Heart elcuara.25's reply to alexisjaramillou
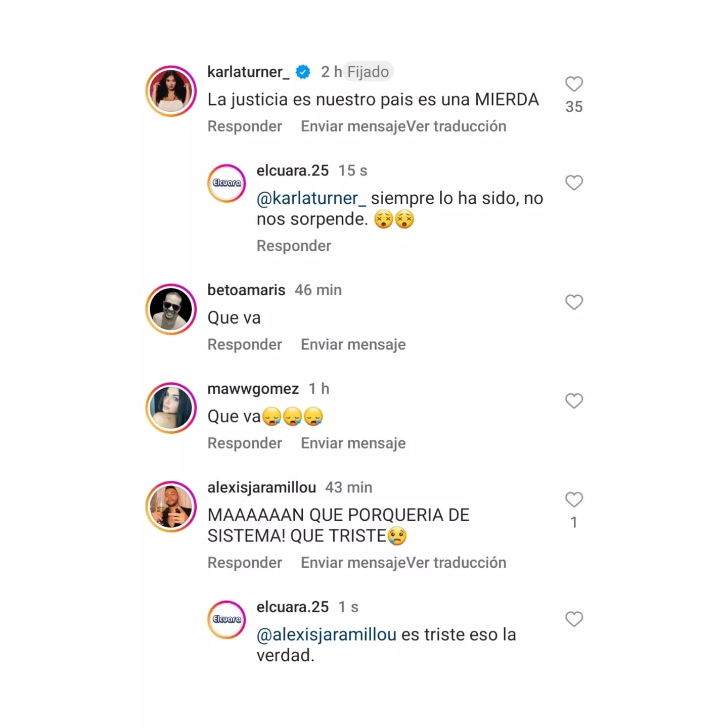728x728 pixels. tap(574, 619)
